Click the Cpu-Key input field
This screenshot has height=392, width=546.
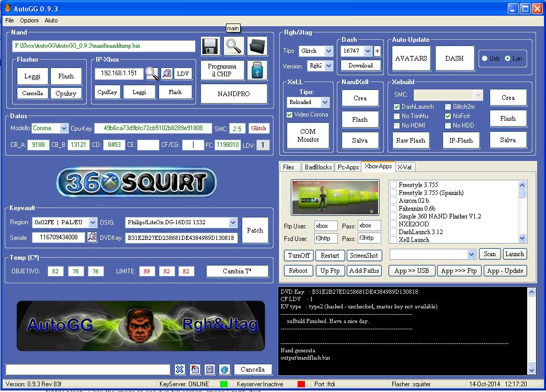tap(153, 129)
